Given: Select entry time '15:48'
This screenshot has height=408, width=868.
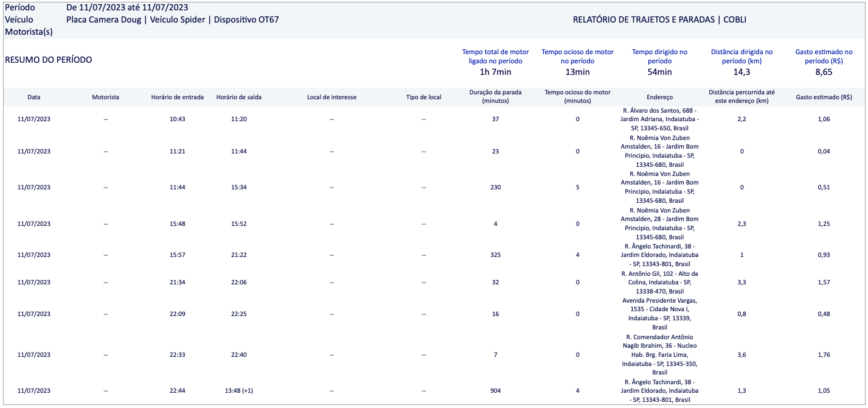Looking at the screenshot, I should 178,223.
